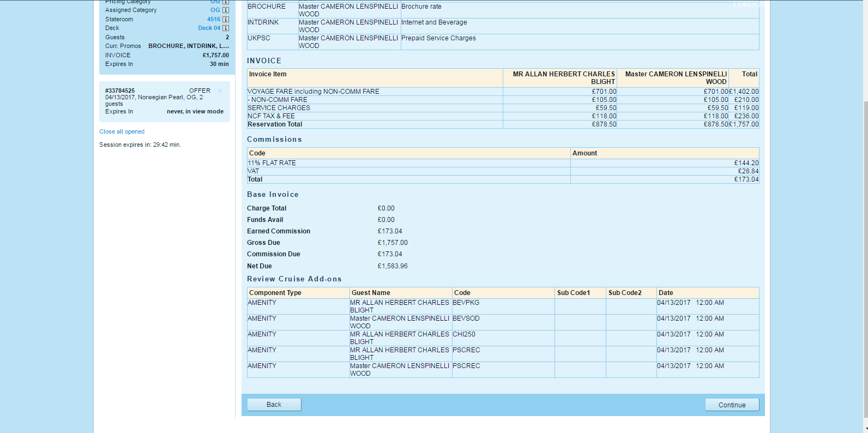Close offer #33784525 with the x icon
The width and height of the screenshot is (868, 433).
click(x=220, y=91)
